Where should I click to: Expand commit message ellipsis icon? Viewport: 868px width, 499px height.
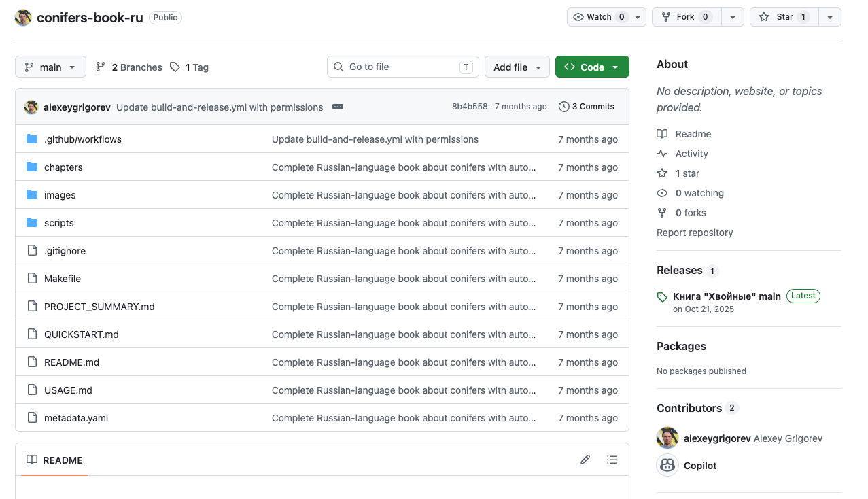(338, 107)
